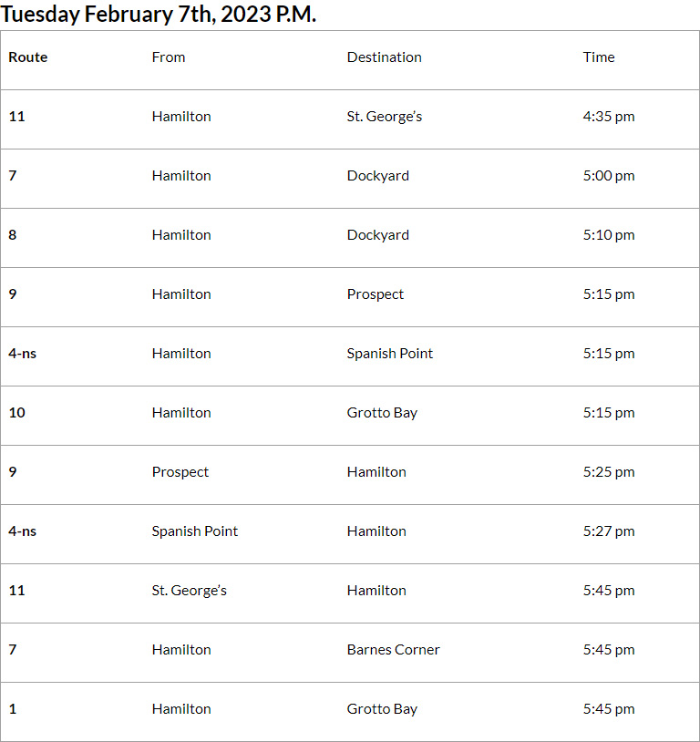This screenshot has height=742, width=700.
Task: Click the Route column header
Action: [x=28, y=57]
